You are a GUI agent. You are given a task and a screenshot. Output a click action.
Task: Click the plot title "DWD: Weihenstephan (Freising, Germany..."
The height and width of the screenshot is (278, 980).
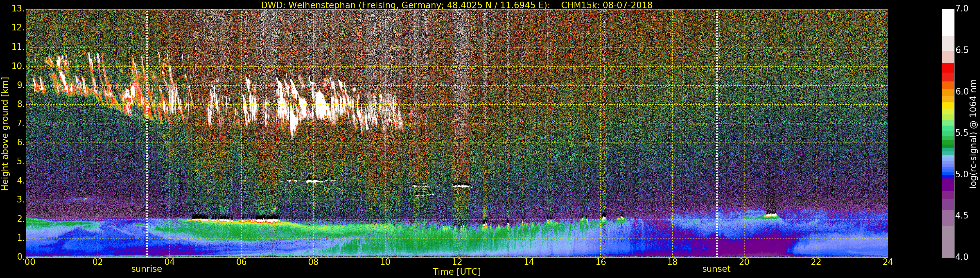(x=457, y=5)
